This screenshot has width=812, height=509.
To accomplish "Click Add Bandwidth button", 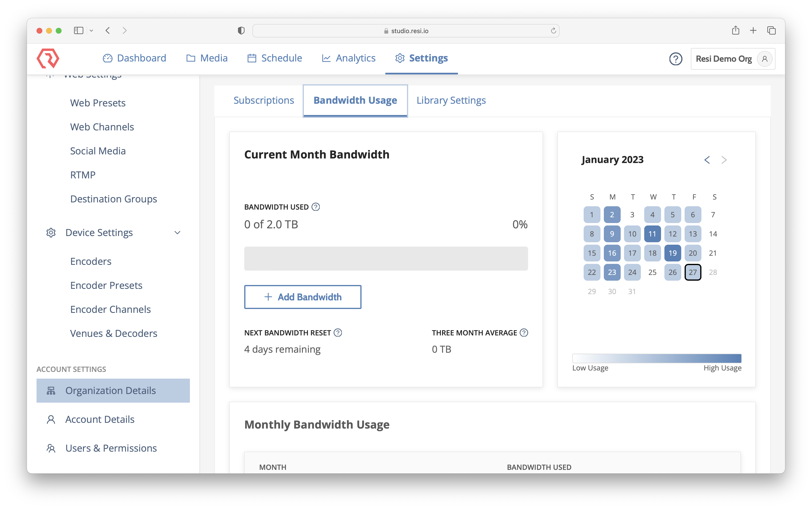I will (303, 297).
